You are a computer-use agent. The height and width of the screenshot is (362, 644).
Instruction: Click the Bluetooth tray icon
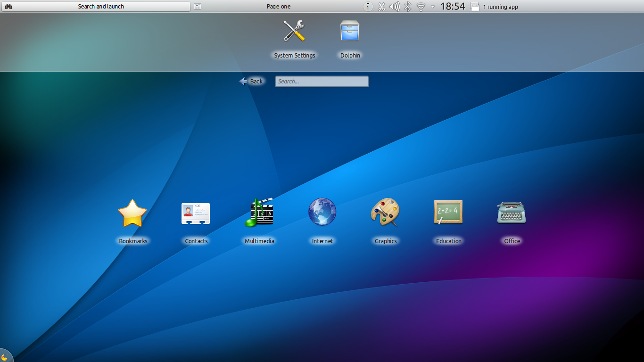[408, 7]
